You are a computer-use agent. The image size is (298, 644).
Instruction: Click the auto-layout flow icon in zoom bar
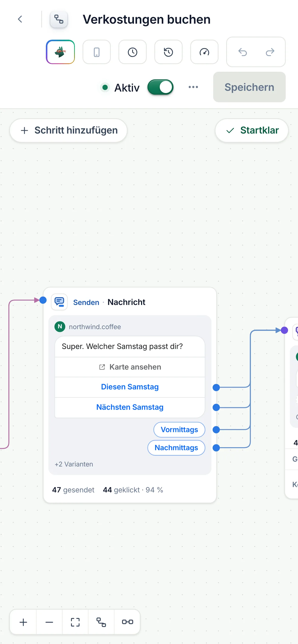101,622
